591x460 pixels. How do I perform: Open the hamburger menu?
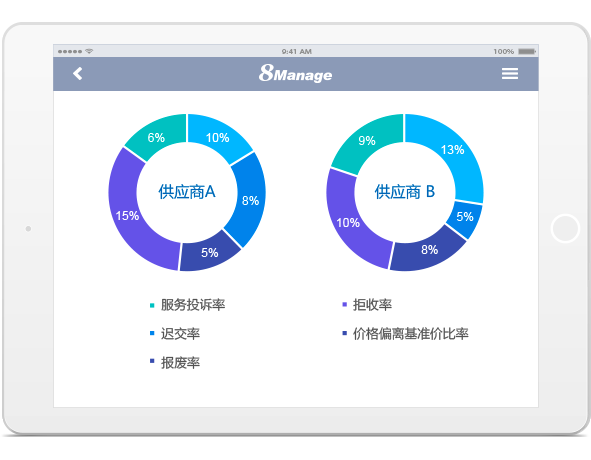click(x=510, y=74)
